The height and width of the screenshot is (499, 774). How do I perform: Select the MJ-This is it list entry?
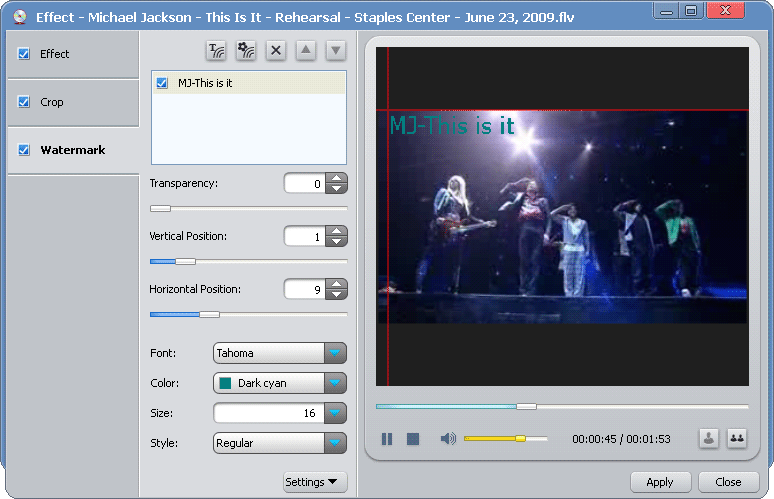[x=249, y=83]
